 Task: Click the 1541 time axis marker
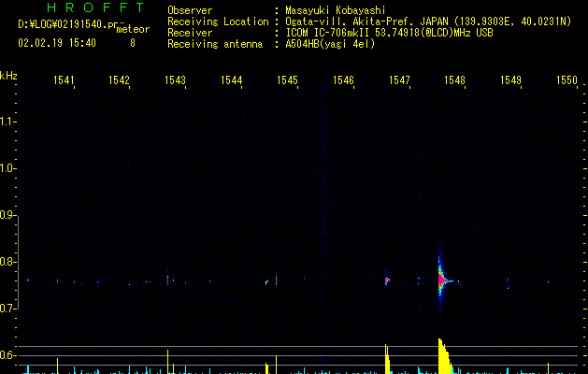[65, 80]
